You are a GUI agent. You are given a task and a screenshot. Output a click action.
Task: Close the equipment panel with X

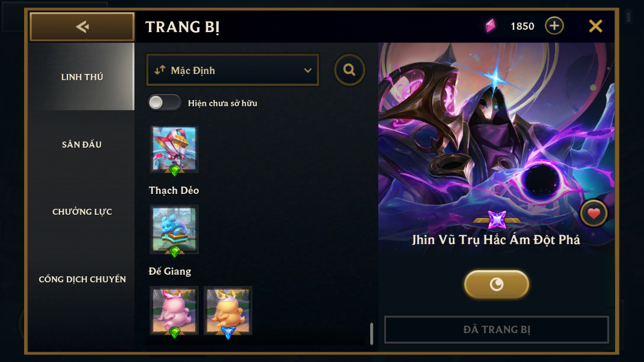tap(596, 26)
